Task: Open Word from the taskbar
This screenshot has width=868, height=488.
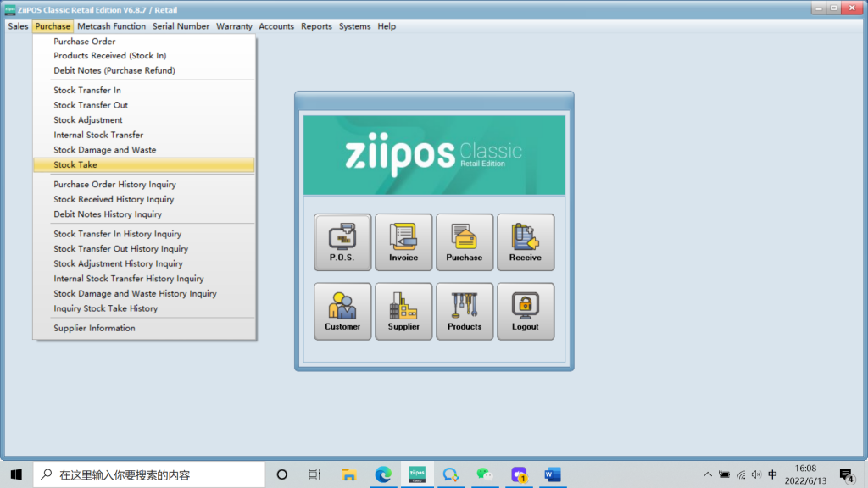Action: click(x=553, y=474)
